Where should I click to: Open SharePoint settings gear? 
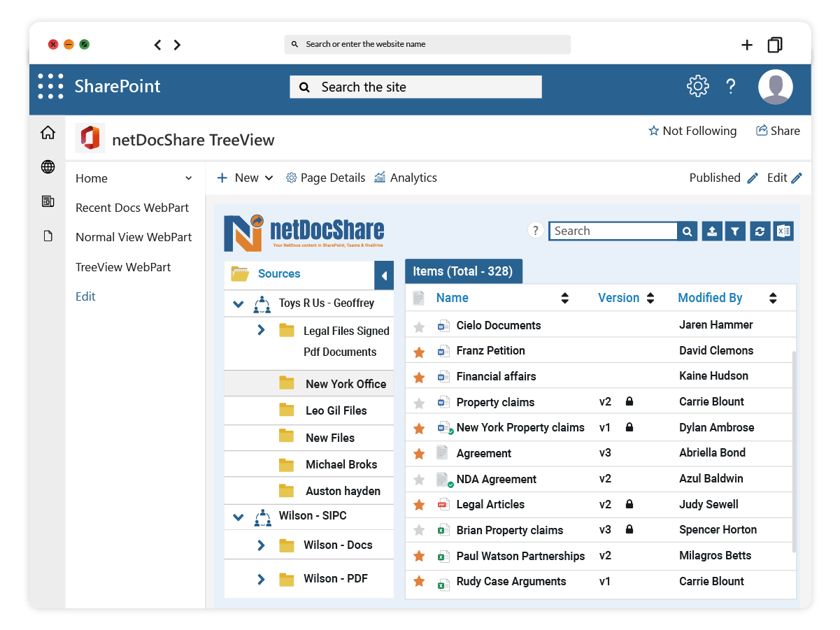pyautogui.click(x=697, y=86)
